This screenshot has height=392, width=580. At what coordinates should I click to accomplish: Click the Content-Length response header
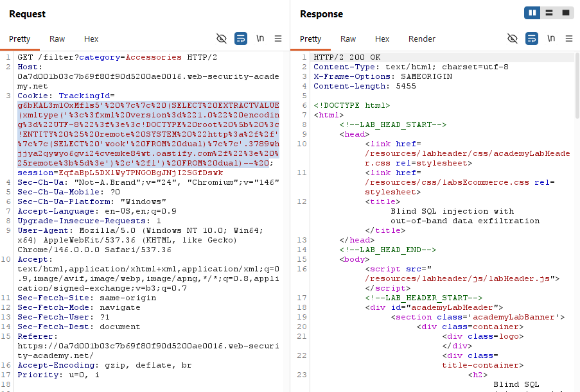click(365, 86)
